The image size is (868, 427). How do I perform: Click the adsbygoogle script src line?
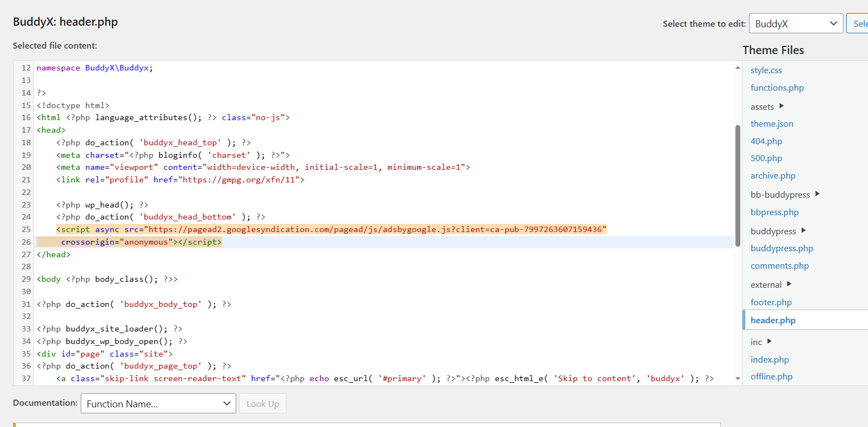click(x=331, y=229)
